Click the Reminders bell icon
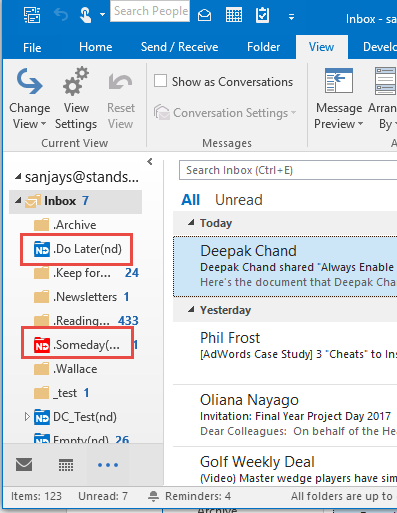The height and width of the screenshot is (513, 397). coord(153,496)
